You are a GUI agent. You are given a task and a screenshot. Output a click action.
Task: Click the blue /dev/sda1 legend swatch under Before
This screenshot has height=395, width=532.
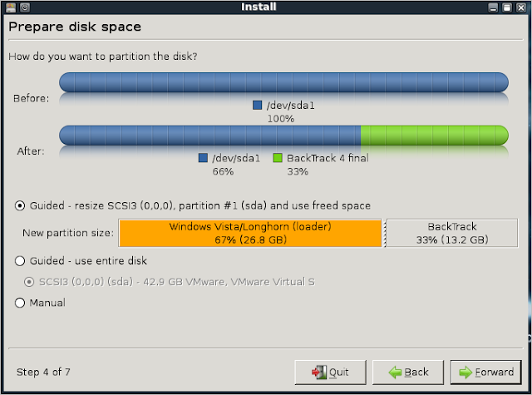(x=258, y=106)
